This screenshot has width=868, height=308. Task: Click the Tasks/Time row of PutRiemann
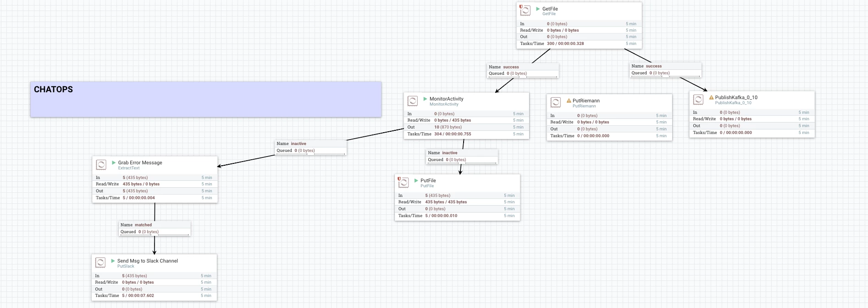pyautogui.click(x=609, y=136)
